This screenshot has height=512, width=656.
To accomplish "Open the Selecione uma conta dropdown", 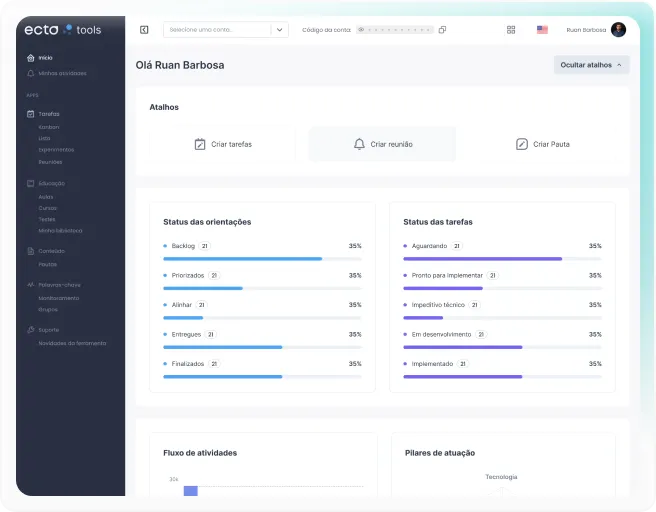I will 226,30.
